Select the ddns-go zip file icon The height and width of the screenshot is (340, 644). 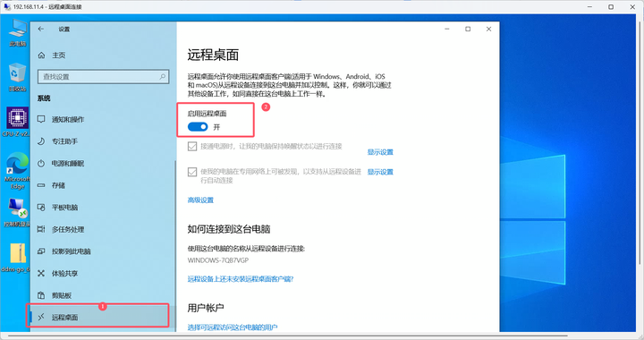point(16,258)
